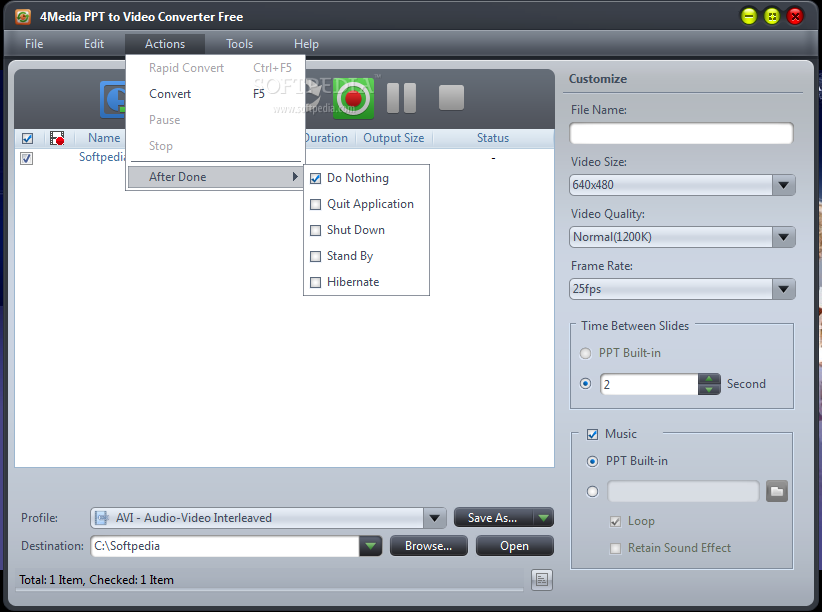Viewport: 822px width, 612px height.
Task: Click the film-strip record column icon
Action: [57, 138]
